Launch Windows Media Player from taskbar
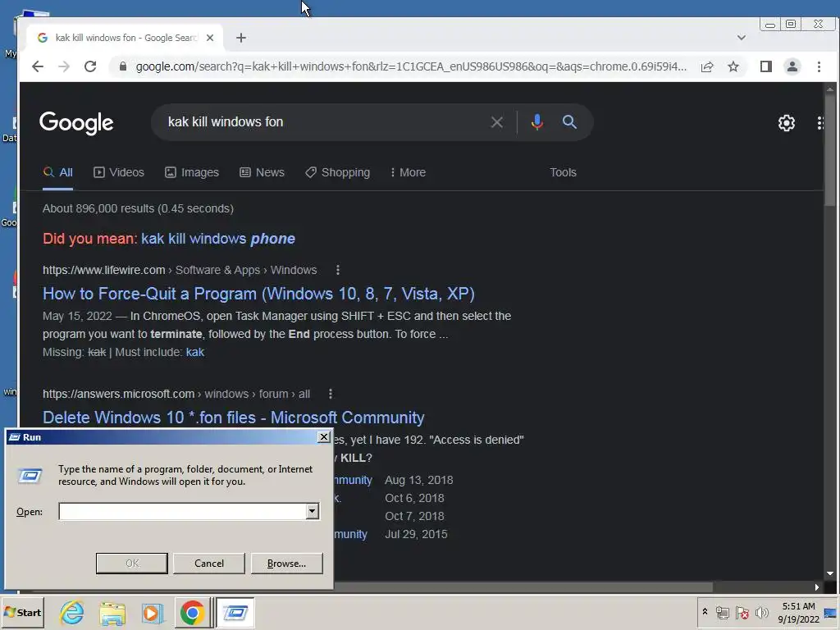840x630 pixels. tap(152, 613)
